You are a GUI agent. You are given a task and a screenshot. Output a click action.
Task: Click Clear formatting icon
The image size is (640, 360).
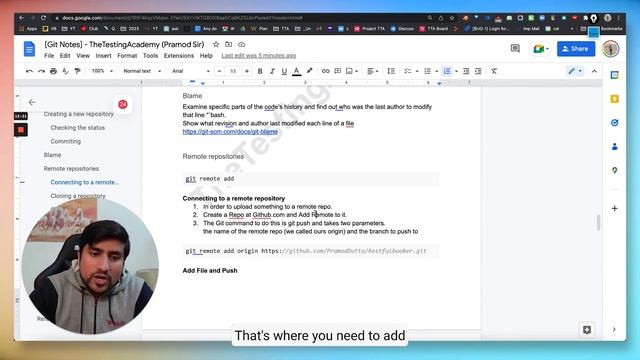(494, 71)
